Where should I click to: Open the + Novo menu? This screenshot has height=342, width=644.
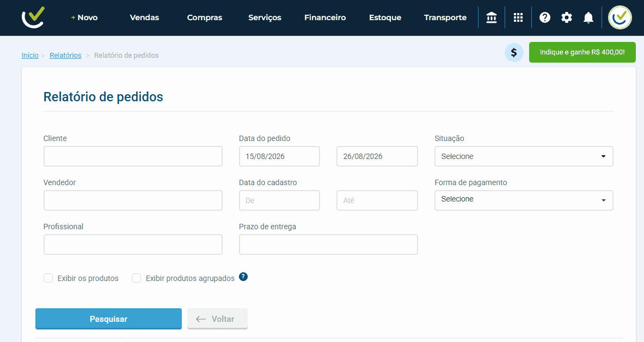(84, 17)
